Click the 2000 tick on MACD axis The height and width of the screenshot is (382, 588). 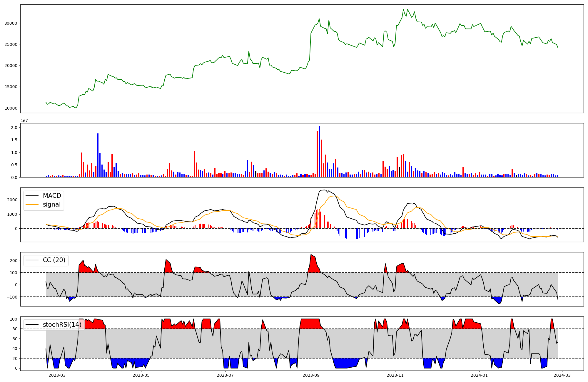(12, 200)
